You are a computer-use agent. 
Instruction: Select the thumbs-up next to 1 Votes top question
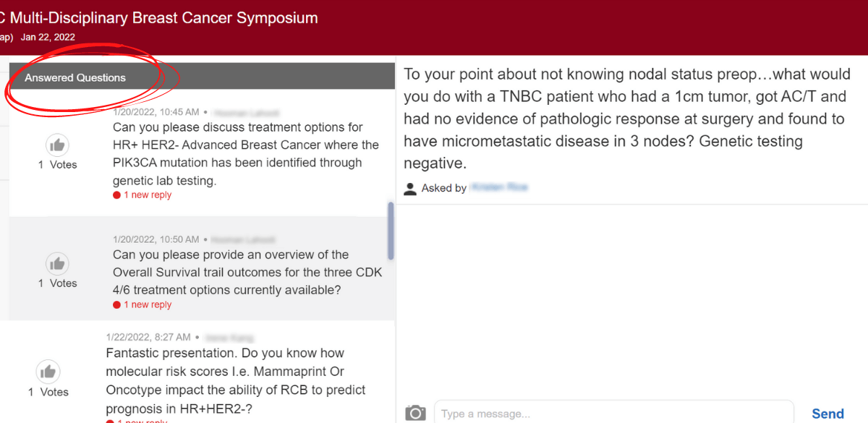click(57, 145)
